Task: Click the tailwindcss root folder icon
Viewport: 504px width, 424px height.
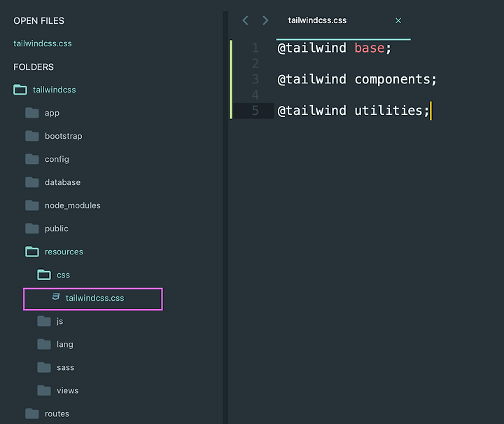Action: coord(20,90)
